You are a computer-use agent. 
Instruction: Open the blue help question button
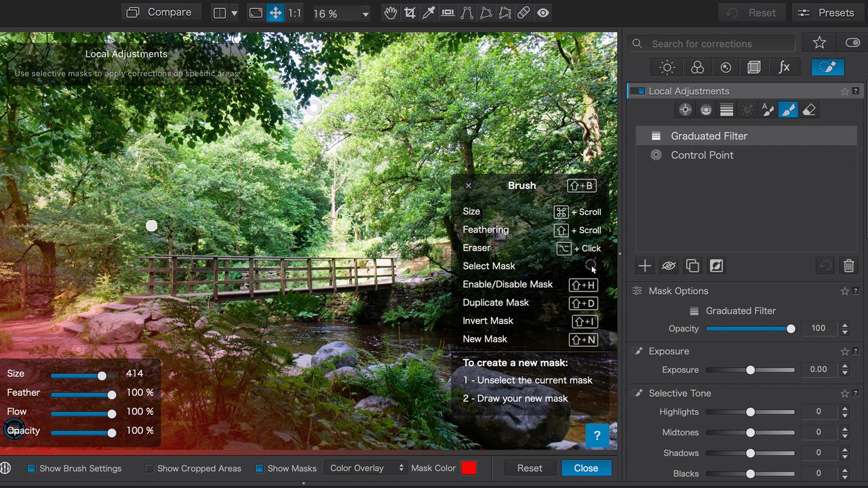coord(597,436)
